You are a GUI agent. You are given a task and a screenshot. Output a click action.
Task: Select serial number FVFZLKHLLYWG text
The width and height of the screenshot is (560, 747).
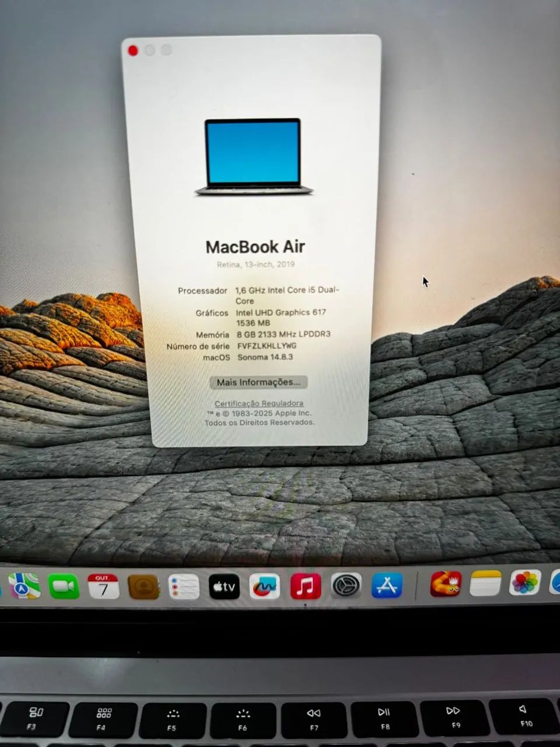click(267, 345)
